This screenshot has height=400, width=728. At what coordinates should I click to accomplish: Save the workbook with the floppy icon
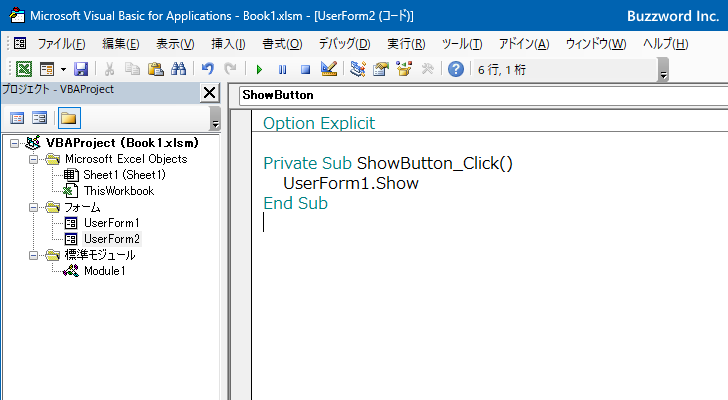(x=81, y=69)
